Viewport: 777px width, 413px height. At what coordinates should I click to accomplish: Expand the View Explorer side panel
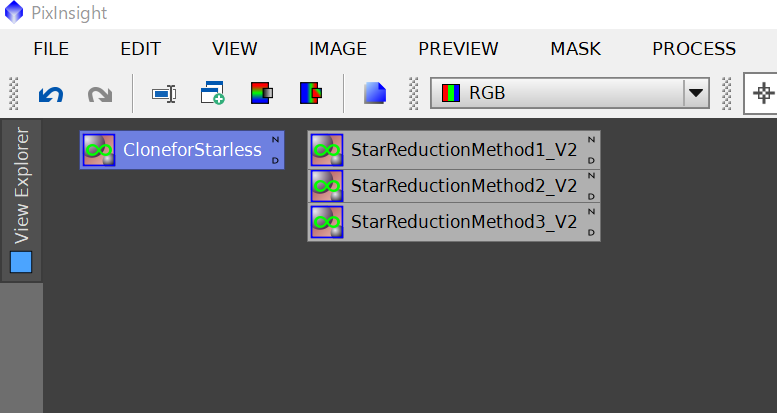[21, 200]
